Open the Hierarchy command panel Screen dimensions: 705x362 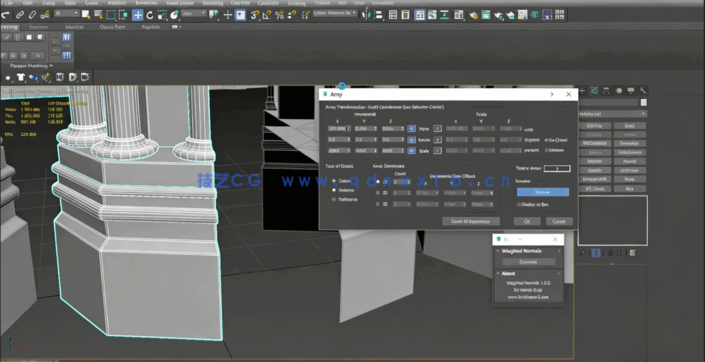607,90
